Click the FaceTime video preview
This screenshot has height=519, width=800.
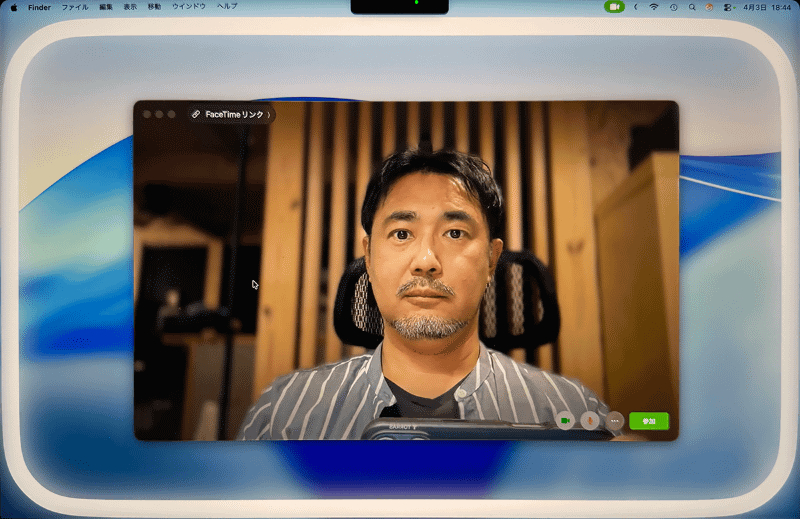click(x=406, y=270)
